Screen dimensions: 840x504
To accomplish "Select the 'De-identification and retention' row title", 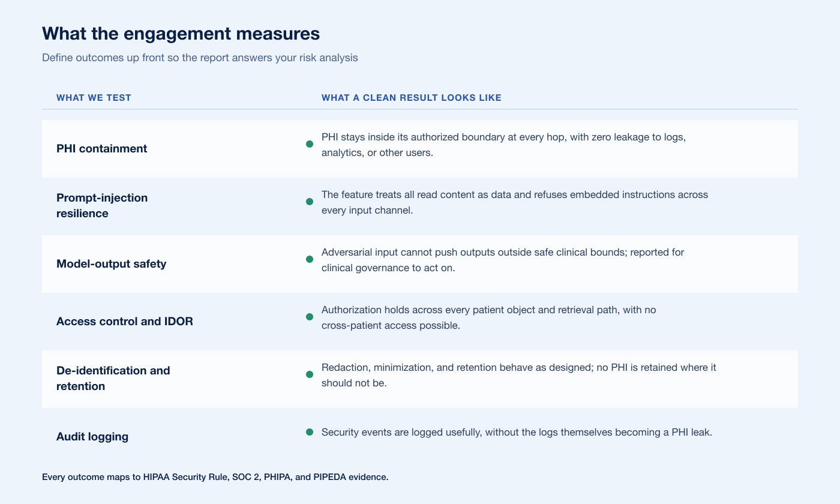I will 113,379.
